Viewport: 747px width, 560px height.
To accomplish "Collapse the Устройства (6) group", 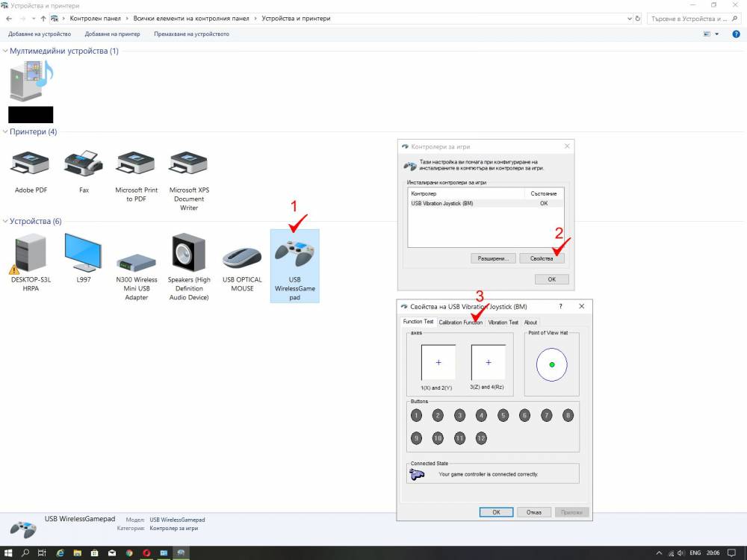I will click(x=5, y=222).
